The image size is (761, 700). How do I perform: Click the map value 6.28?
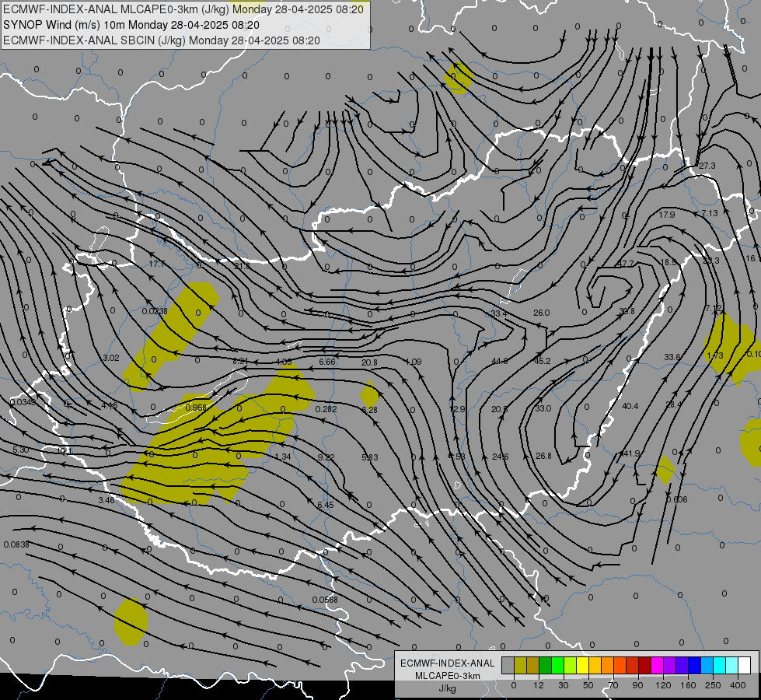pos(370,410)
